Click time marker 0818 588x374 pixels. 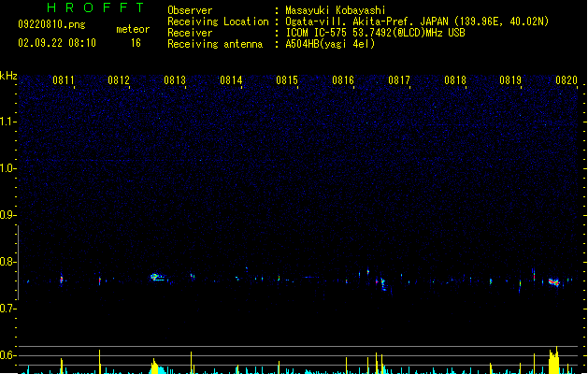(455, 80)
